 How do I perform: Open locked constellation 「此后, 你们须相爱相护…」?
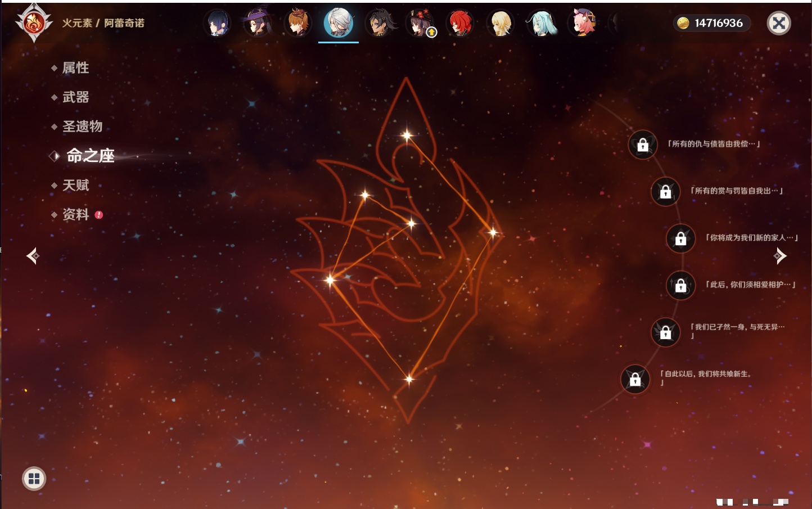tap(680, 285)
